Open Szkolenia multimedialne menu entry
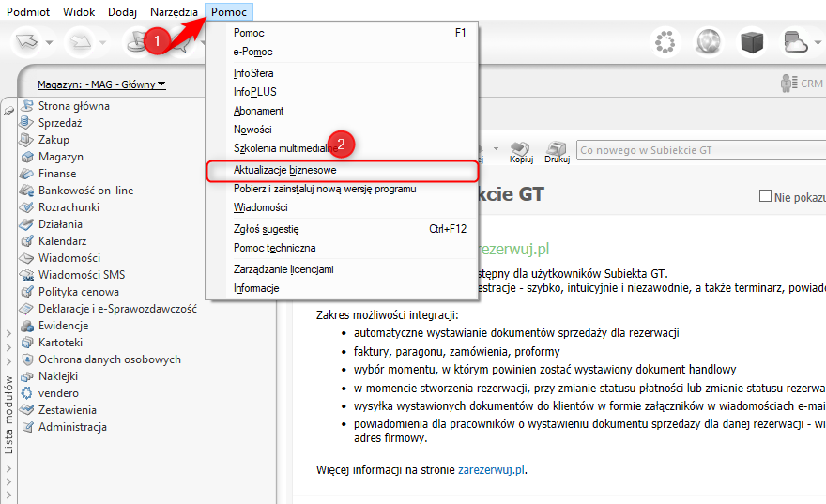The width and height of the screenshot is (826, 504). (342, 148)
